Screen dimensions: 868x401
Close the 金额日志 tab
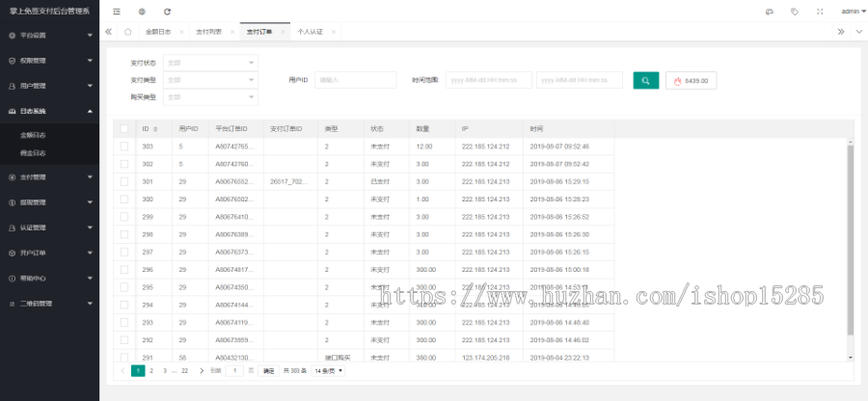click(181, 32)
